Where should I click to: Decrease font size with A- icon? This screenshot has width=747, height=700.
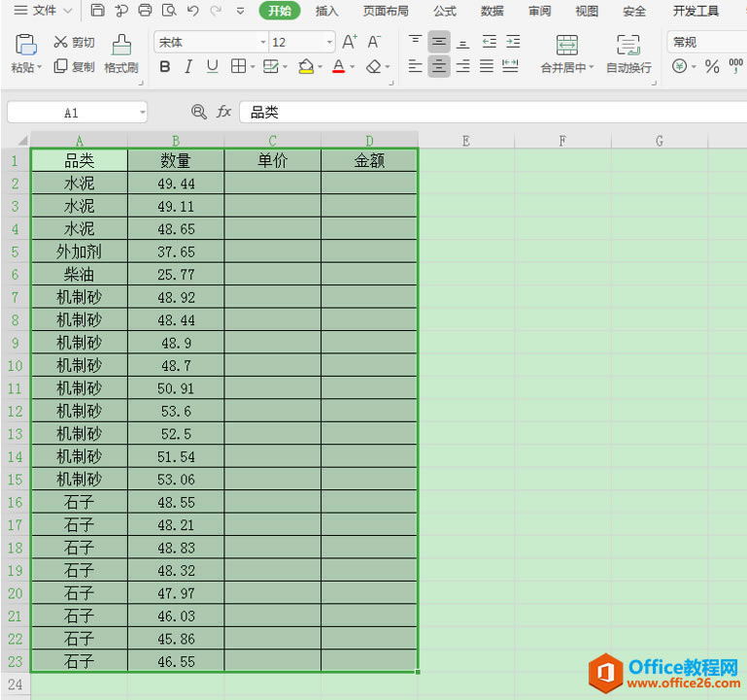tap(374, 42)
